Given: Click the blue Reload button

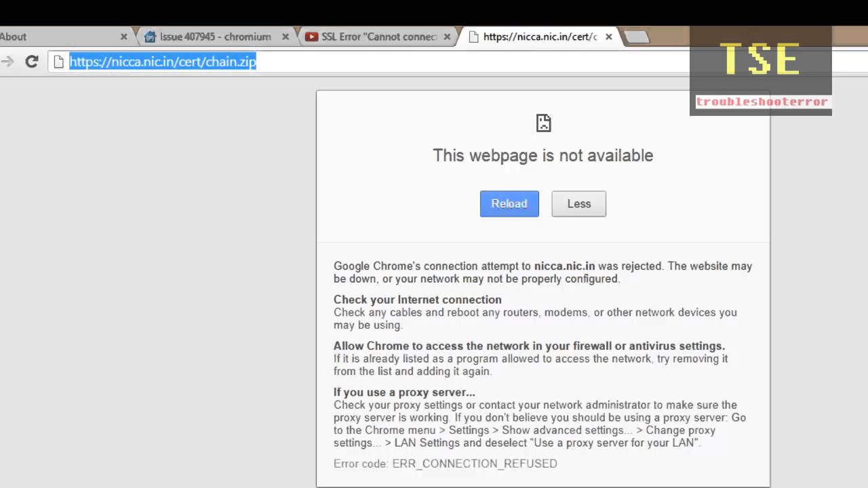Looking at the screenshot, I should [x=509, y=203].
